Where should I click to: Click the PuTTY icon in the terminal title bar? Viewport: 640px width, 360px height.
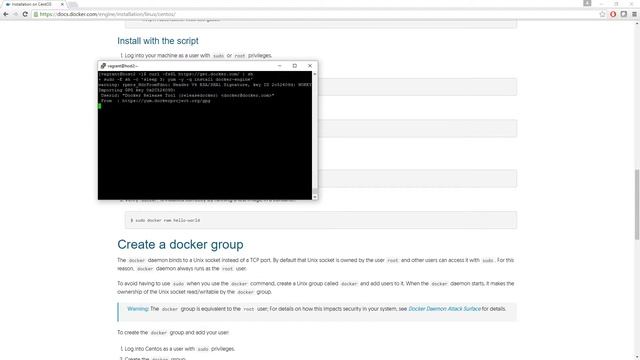[x=103, y=66]
